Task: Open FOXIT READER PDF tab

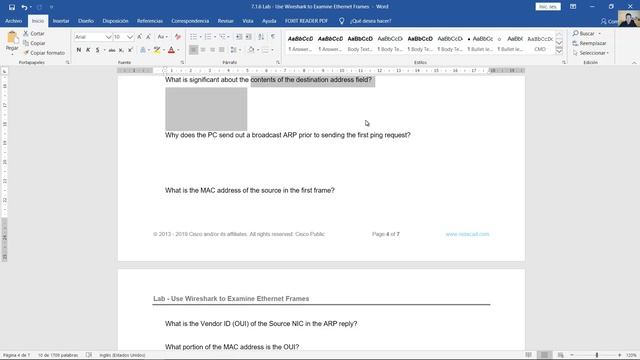Action: click(306, 21)
